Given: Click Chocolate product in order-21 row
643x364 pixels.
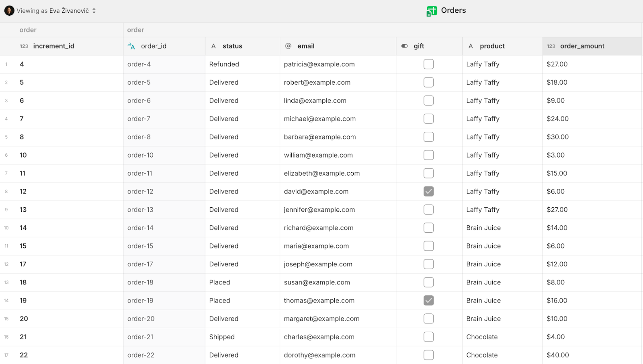Looking at the screenshot, I should [x=502, y=337].
